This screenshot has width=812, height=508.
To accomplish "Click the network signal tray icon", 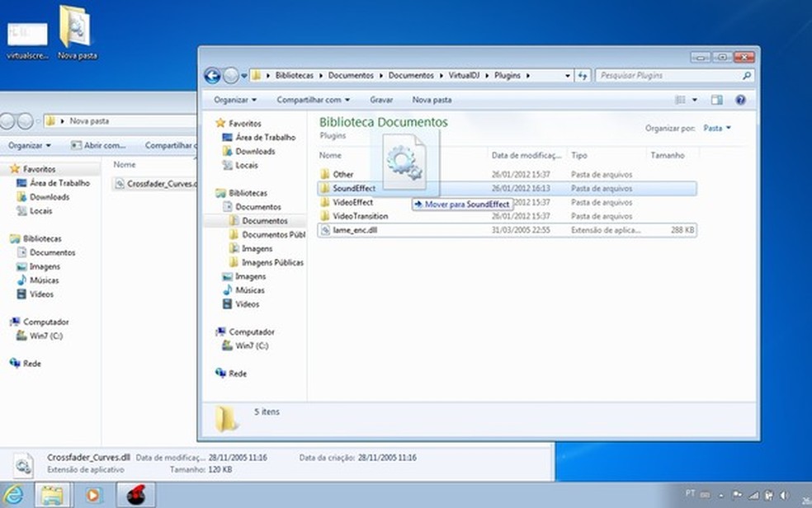I will pyautogui.click(x=754, y=495).
